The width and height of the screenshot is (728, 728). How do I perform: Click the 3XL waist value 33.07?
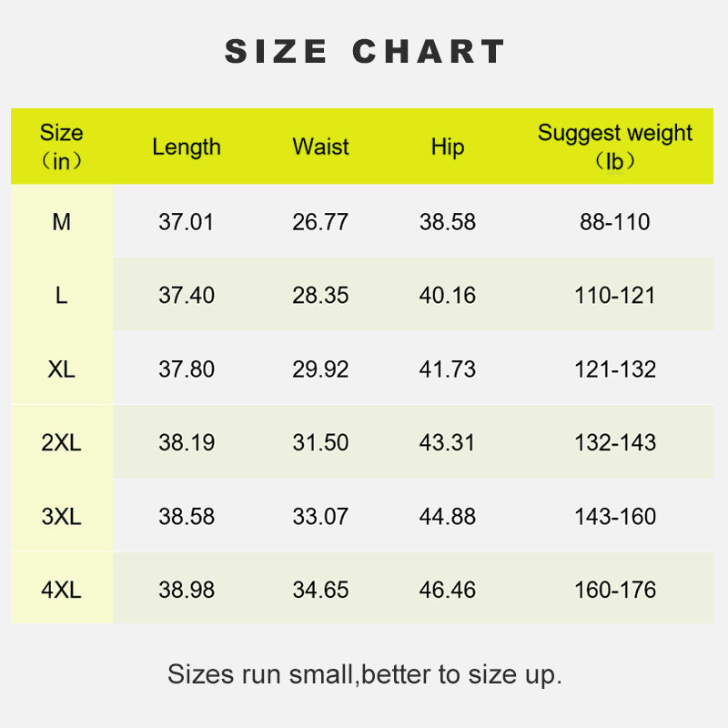[320, 517]
